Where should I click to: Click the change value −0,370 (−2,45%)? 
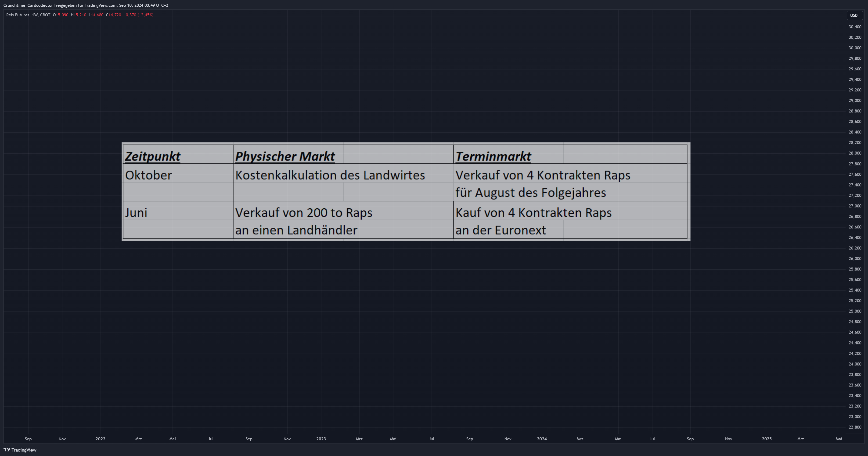tap(138, 15)
